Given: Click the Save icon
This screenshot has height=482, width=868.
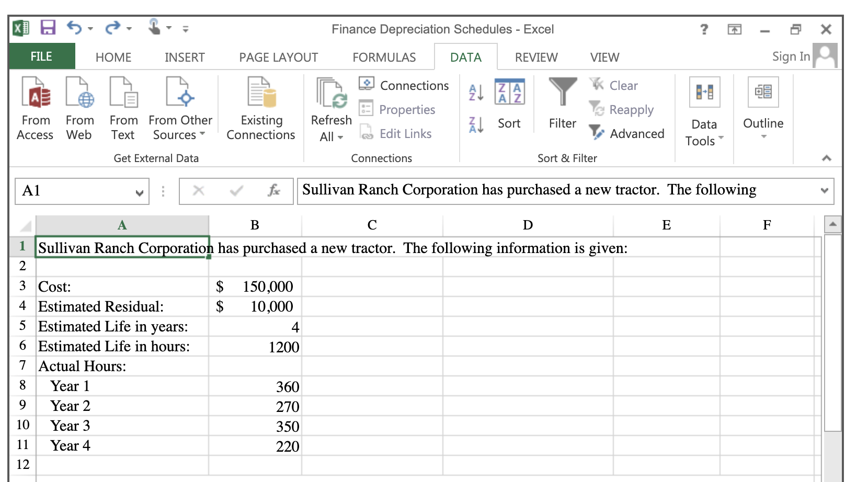Looking at the screenshot, I should pyautogui.click(x=47, y=29).
